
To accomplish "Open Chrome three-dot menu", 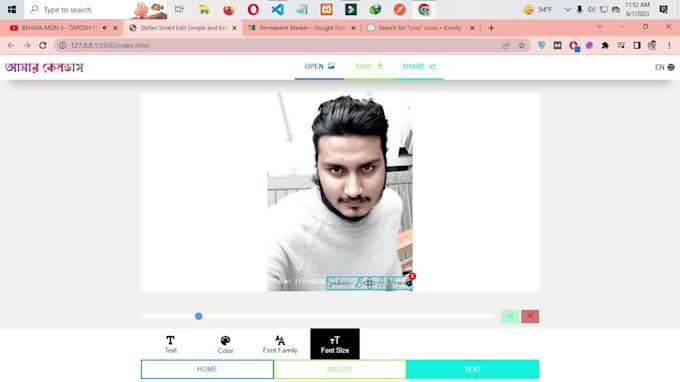I will (x=669, y=45).
